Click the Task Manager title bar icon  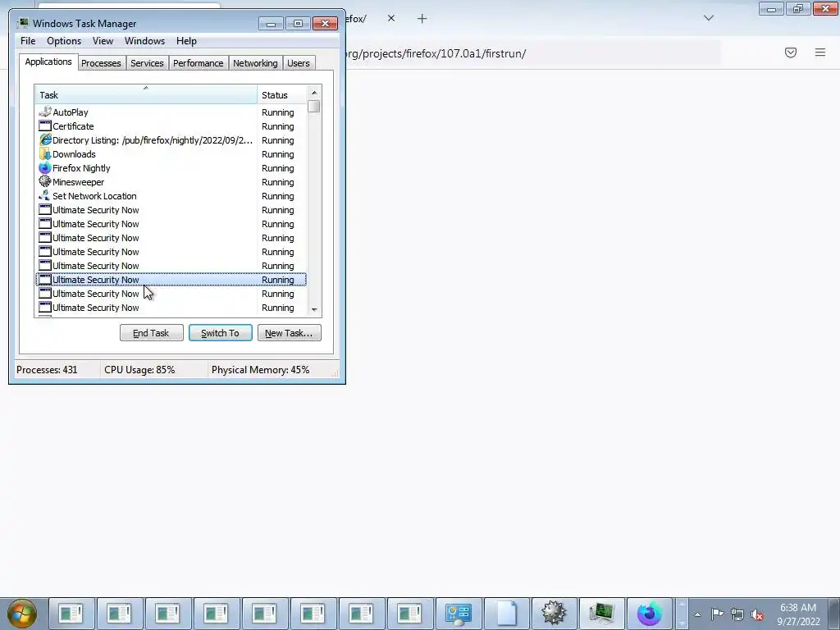coord(22,23)
